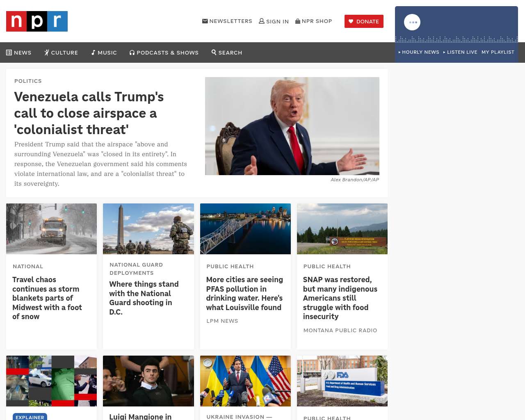Click the Montana Public Radio label
525x420 pixels.
[340, 330]
